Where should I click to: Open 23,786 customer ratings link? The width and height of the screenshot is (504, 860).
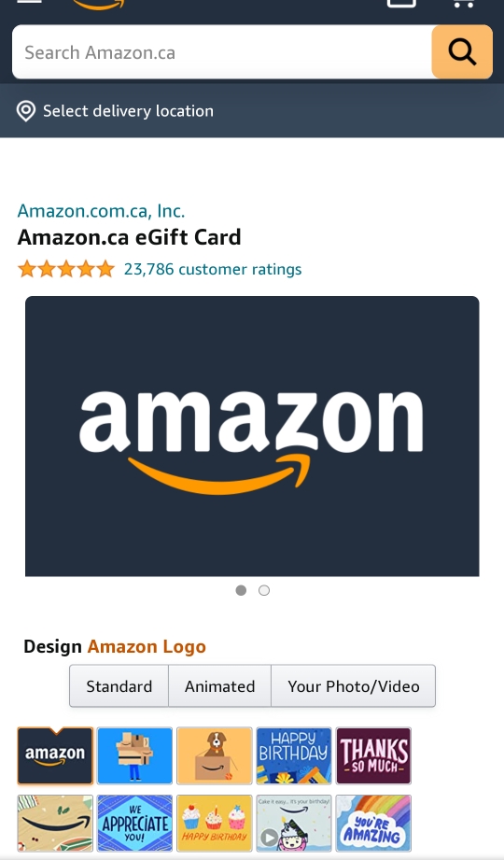pos(213,269)
